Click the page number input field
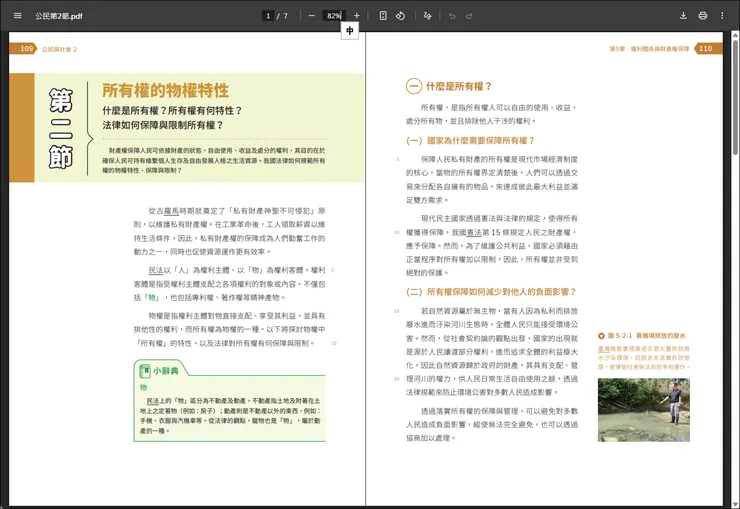740x509 pixels. tap(268, 16)
